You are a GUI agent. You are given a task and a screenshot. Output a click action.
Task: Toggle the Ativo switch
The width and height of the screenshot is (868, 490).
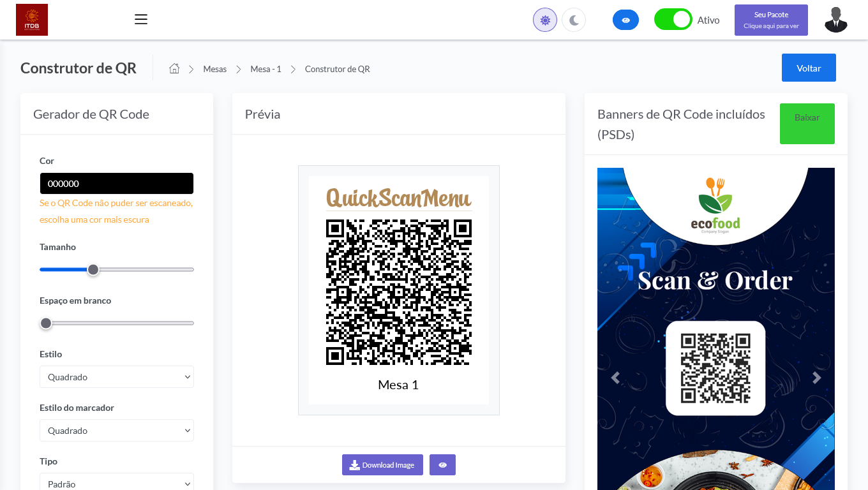point(673,20)
